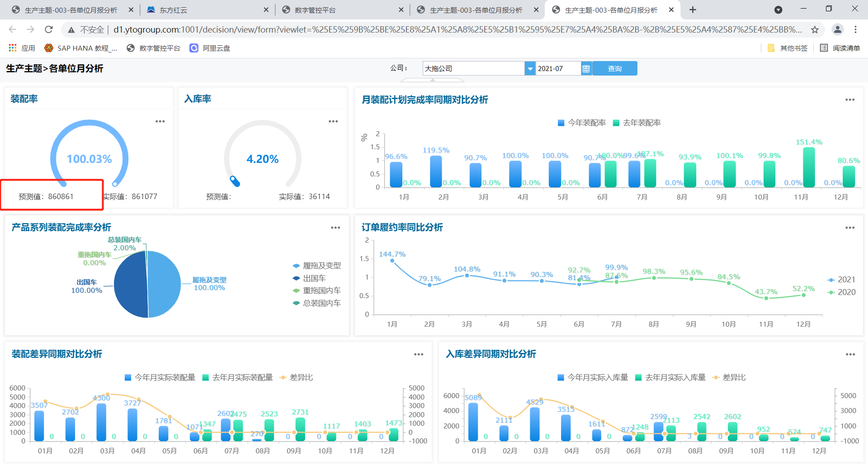The height and width of the screenshot is (466, 868).
Task: Click the browser forward arrow
Action: pyautogui.click(x=30, y=29)
